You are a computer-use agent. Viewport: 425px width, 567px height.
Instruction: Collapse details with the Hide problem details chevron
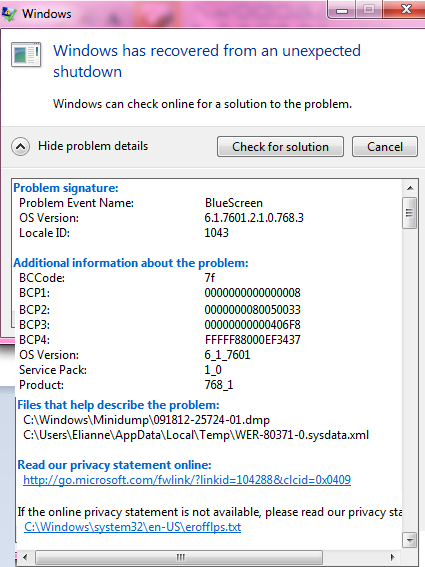pyautogui.click(x=21, y=146)
